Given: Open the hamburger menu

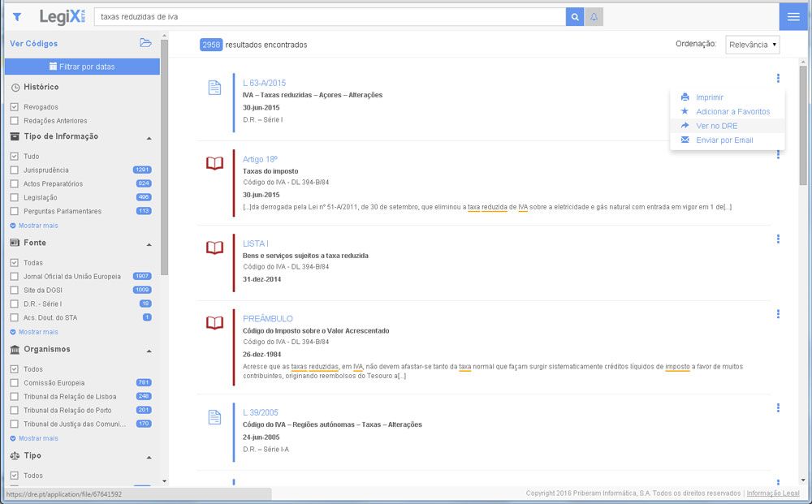Looking at the screenshot, I should coord(793,17).
